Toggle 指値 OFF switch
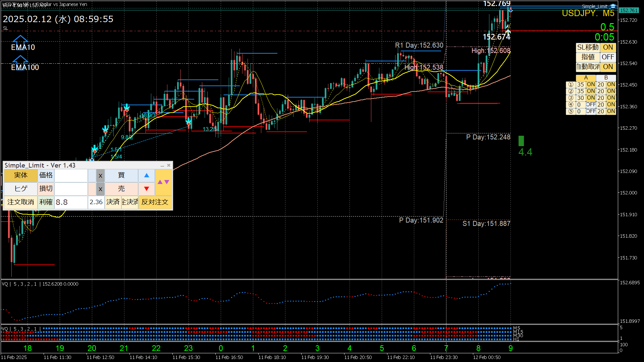The width and height of the screenshot is (644, 362). 608,57
